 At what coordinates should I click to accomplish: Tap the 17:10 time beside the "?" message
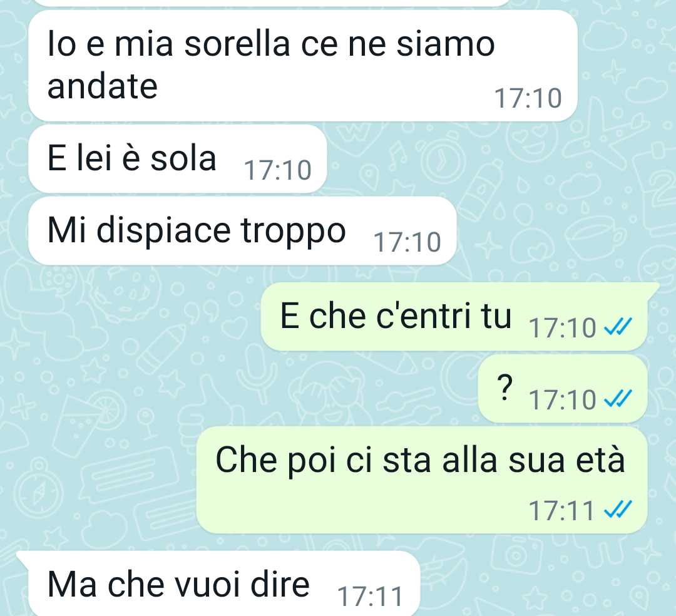point(563,399)
